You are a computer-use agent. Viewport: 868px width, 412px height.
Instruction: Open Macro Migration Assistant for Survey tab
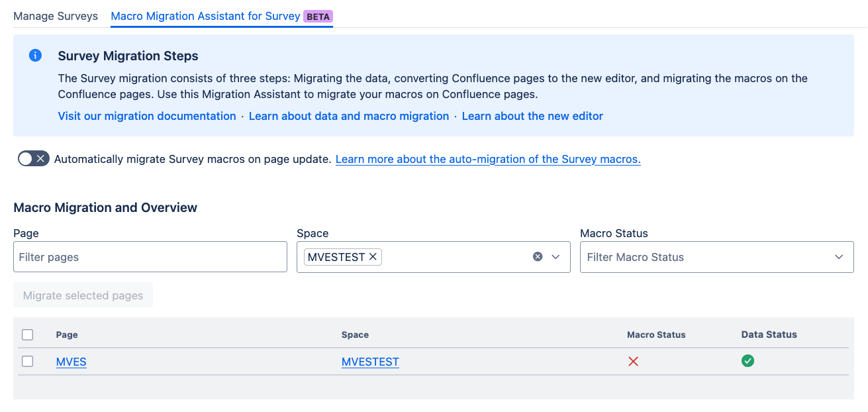click(205, 16)
